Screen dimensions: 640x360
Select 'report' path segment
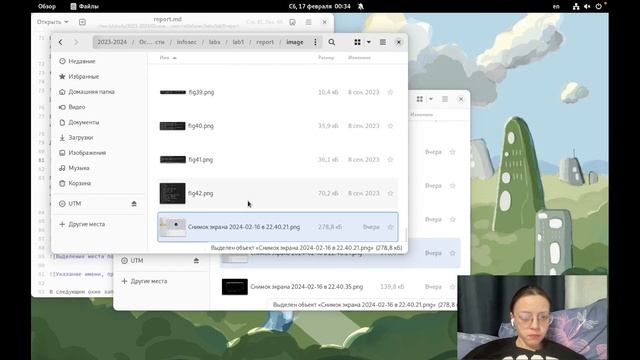pyautogui.click(x=265, y=42)
